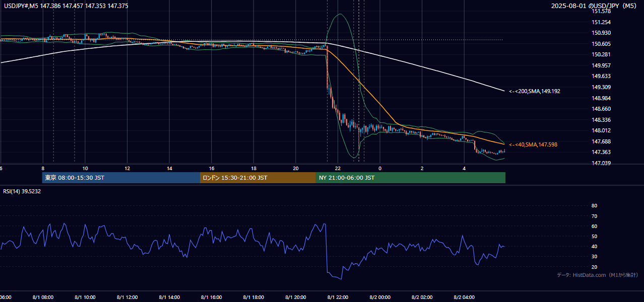This screenshot has height=302, width=644.
Task: Click hour label 16 on price chart axis
Action: pos(212,168)
